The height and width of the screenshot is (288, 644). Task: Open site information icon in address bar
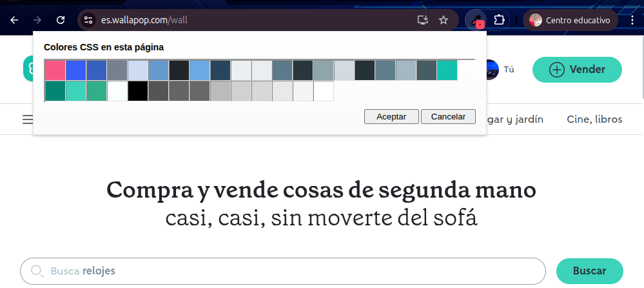88,20
